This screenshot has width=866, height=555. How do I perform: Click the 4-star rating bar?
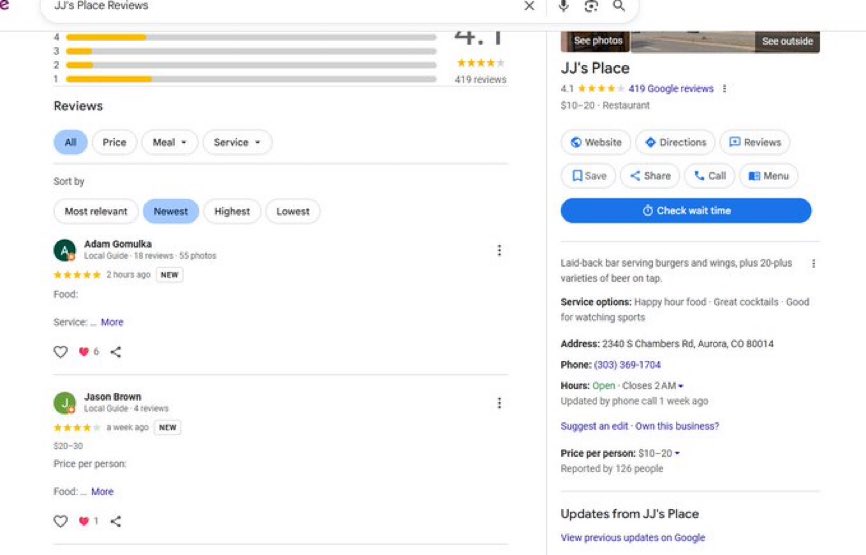click(251, 38)
